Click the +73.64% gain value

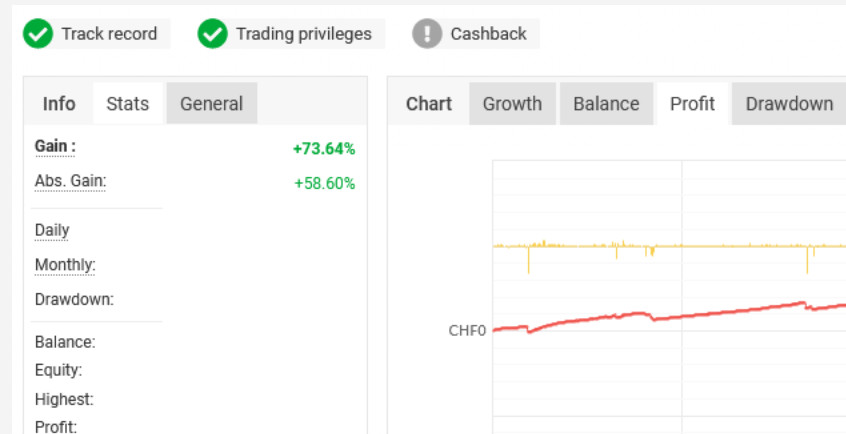pyautogui.click(x=324, y=149)
